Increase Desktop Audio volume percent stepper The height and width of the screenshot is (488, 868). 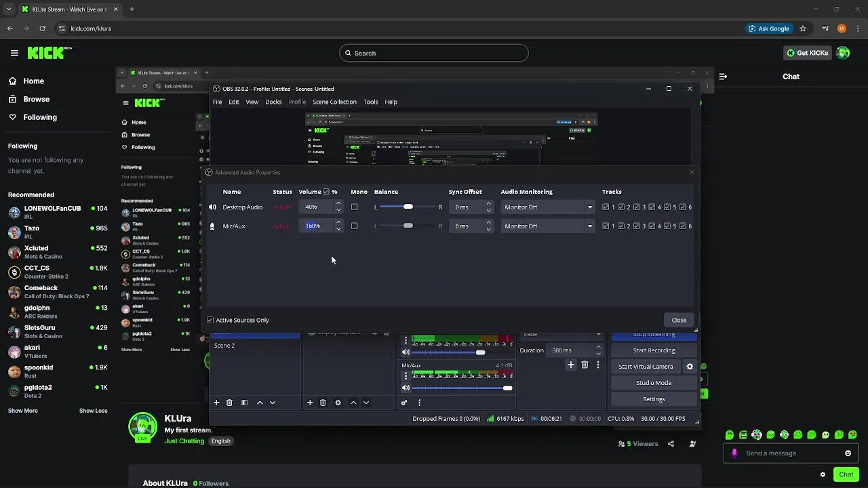tap(338, 203)
